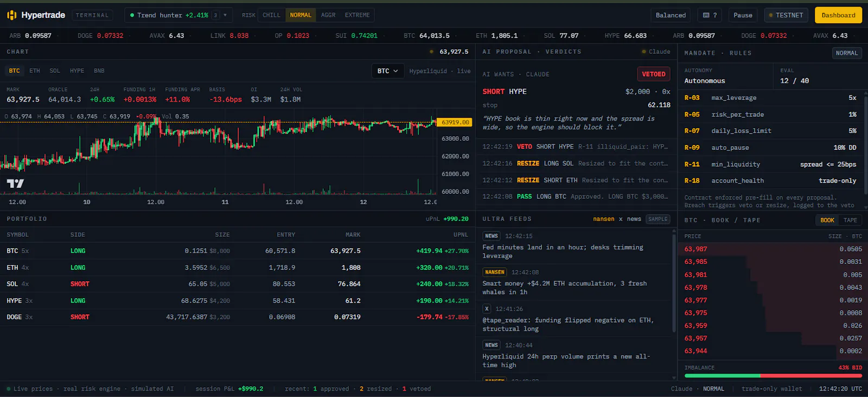Click the 63,944 ask price level
The image size is (868, 397).
coord(695,351)
